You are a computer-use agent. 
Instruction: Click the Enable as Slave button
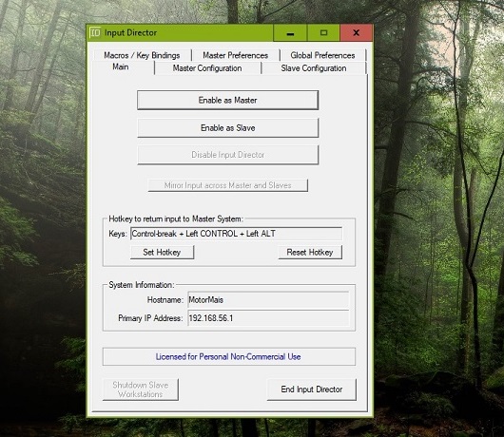227,128
